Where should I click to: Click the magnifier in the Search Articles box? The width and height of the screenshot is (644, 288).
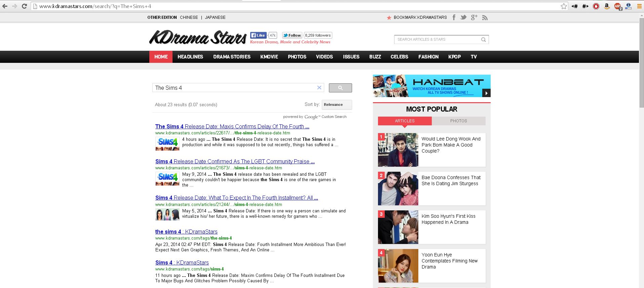pos(483,40)
